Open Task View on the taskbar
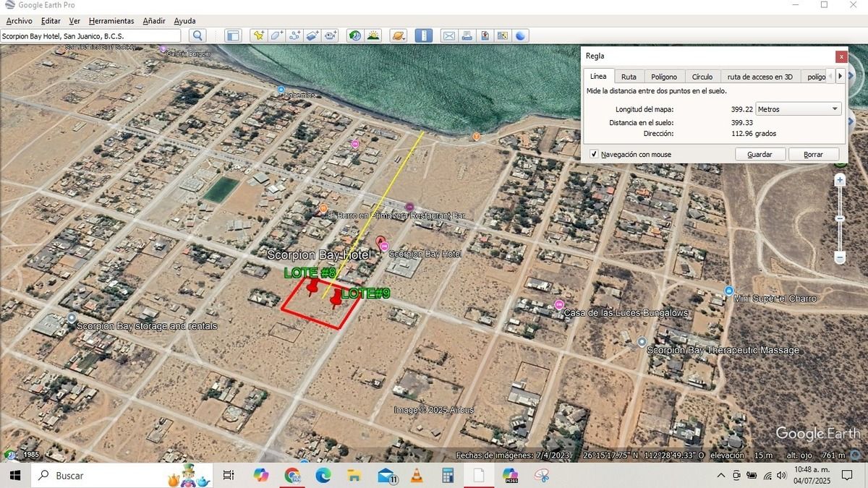The width and height of the screenshot is (868, 488). [x=229, y=475]
